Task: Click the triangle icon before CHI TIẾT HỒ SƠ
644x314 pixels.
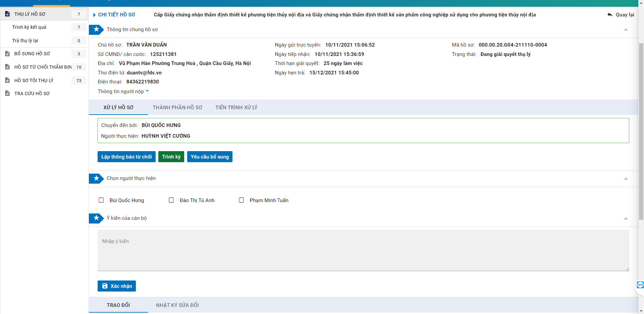Action: (94, 15)
